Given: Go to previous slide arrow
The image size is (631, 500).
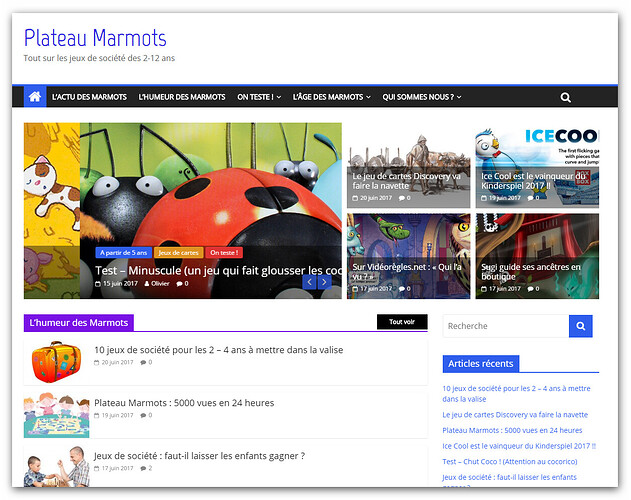Looking at the screenshot, I should click(x=309, y=282).
